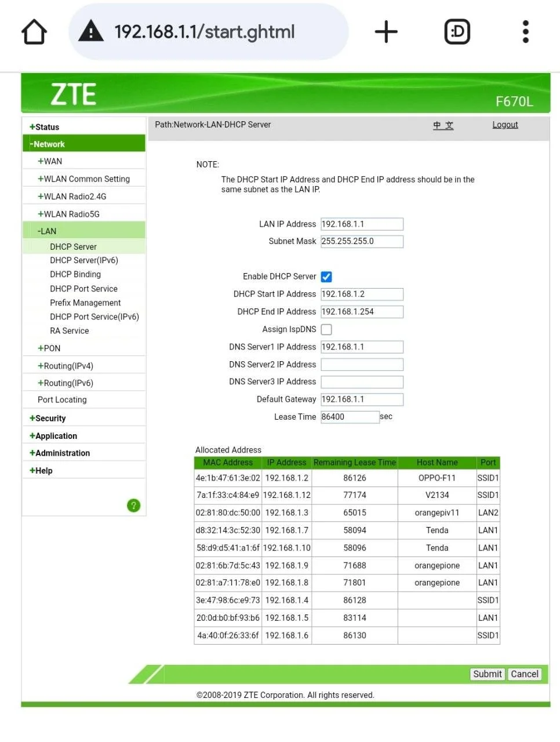Expand the WAN submenu
Screen dimensions: 560x742
50,161
